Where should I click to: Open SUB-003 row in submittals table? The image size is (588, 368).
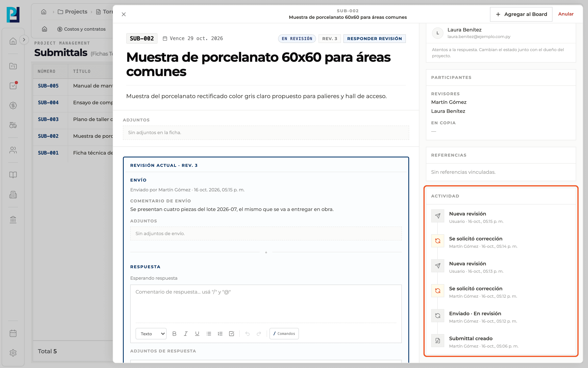73,119
